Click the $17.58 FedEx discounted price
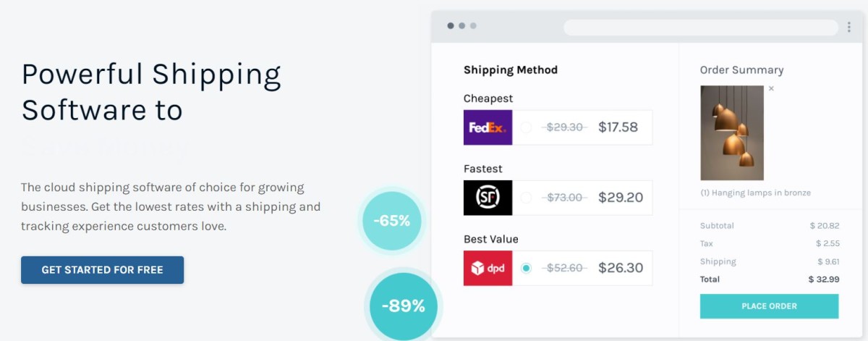 (x=618, y=127)
